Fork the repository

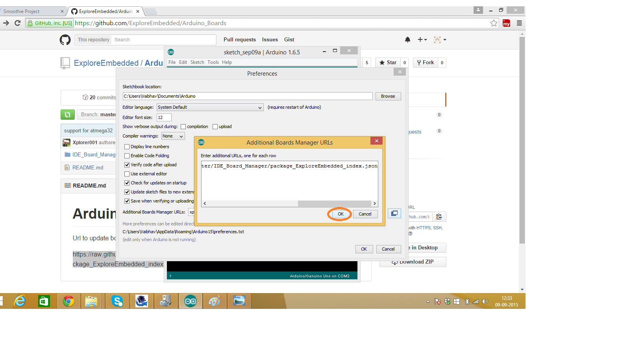(426, 63)
